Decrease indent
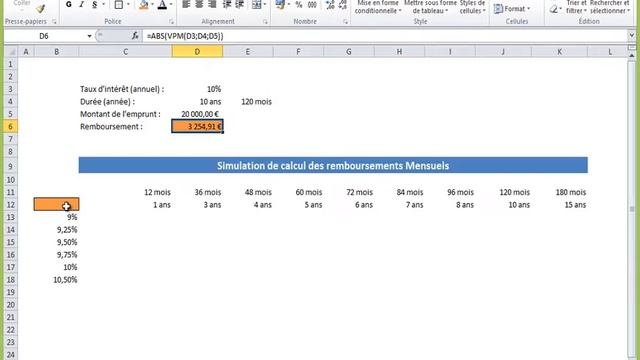The width and height of the screenshot is (640, 360). coord(227,4)
